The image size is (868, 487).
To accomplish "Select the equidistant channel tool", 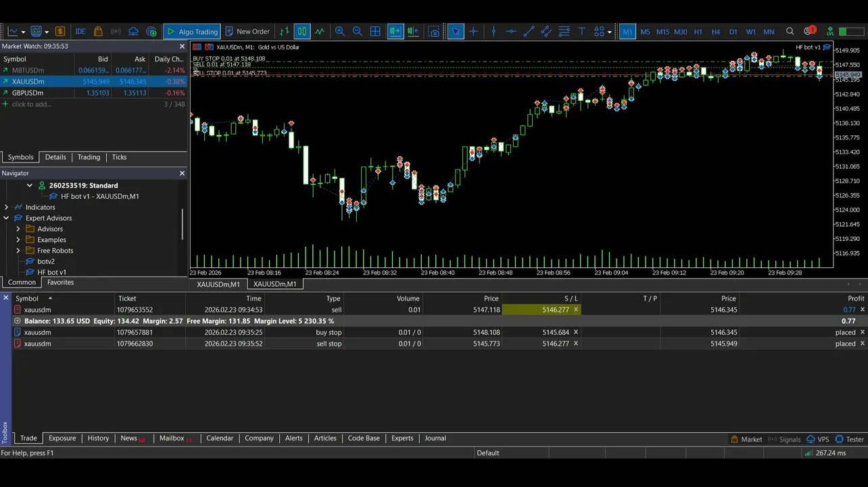I will 546,31.
